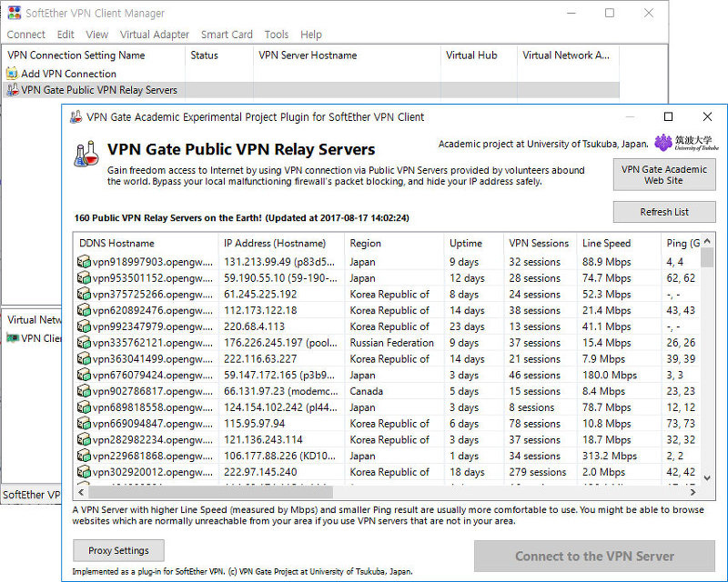Select the Russian Federation region cell

(x=392, y=343)
